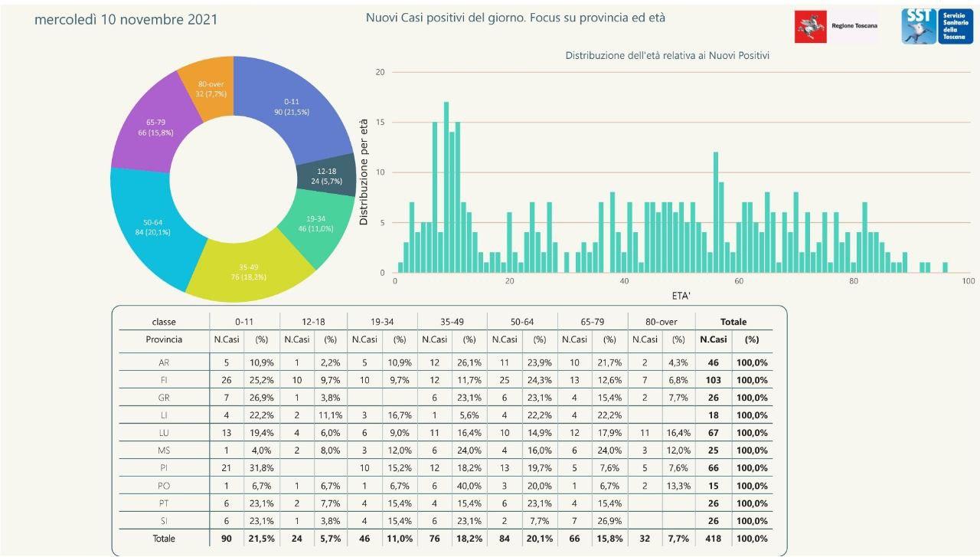This screenshot has height=557, width=980.
Task: Select the LU province row label
Action: tap(164, 433)
